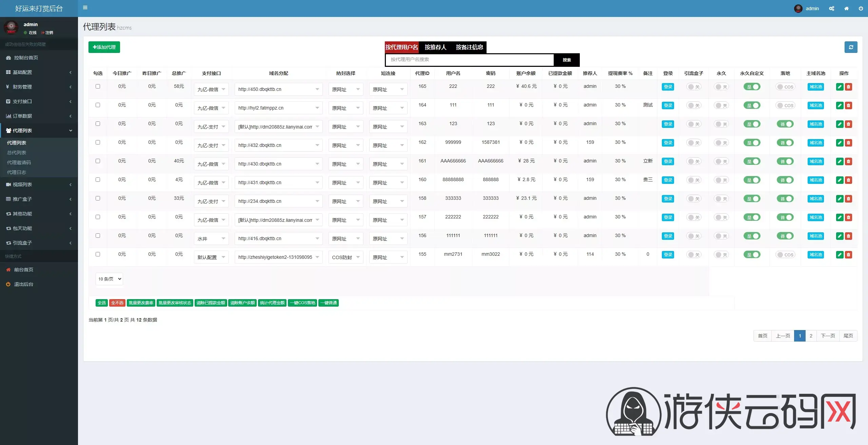Click the agent username search input field
868x445 pixels.
click(470, 60)
